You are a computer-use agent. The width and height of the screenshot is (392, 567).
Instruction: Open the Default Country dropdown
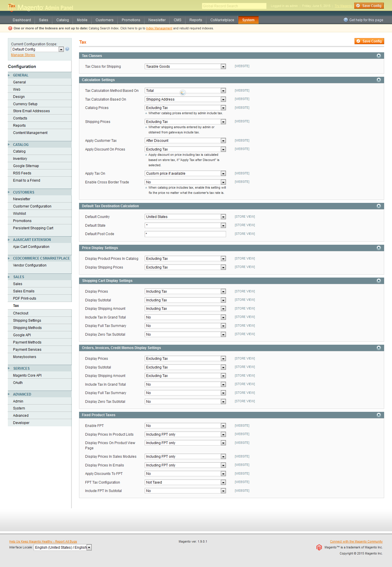pos(185,217)
